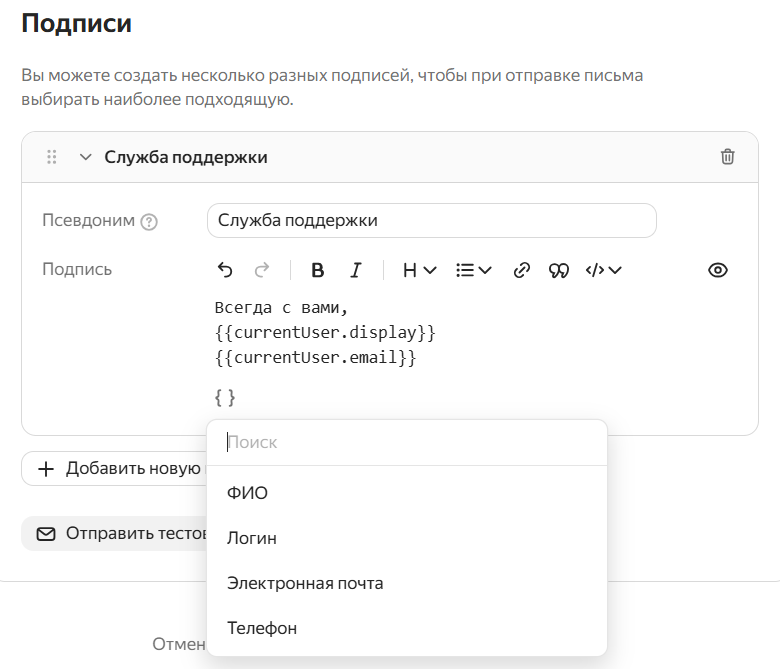Screen dimensions: 780x669
Task: Click Добавить новую signature button
Action: [114, 469]
